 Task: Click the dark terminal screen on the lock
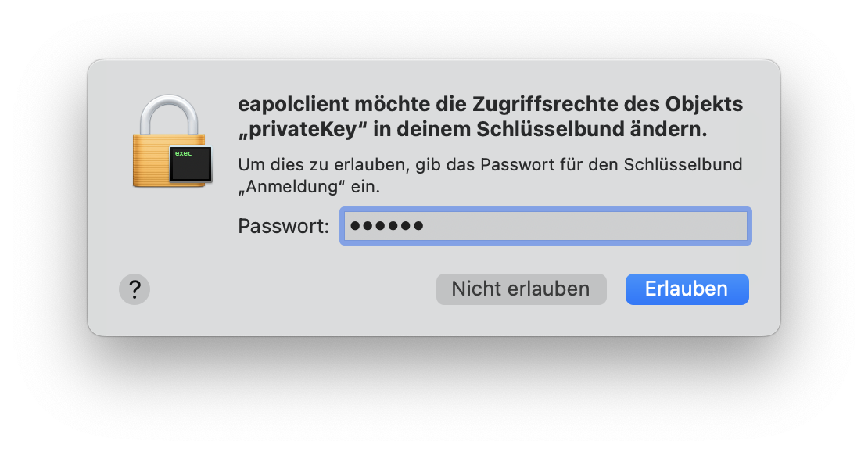pyautogui.click(x=190, y=166)
